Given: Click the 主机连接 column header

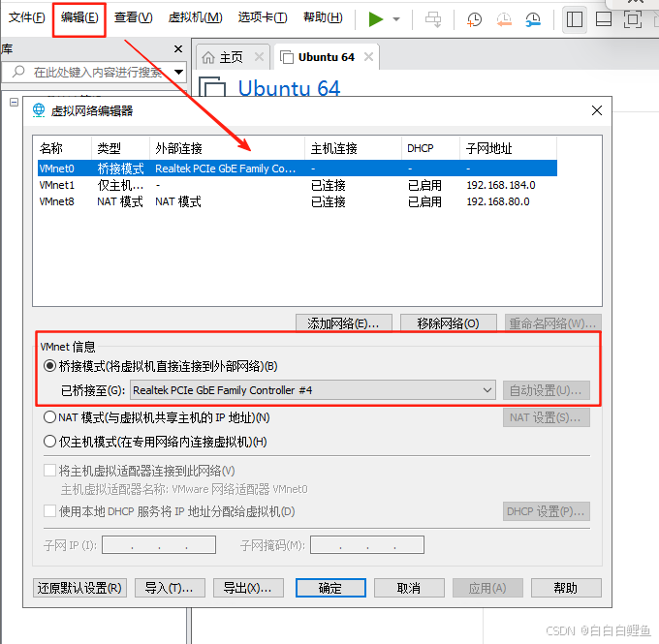Looking at the screenshot, I should (x=353, y=148).
